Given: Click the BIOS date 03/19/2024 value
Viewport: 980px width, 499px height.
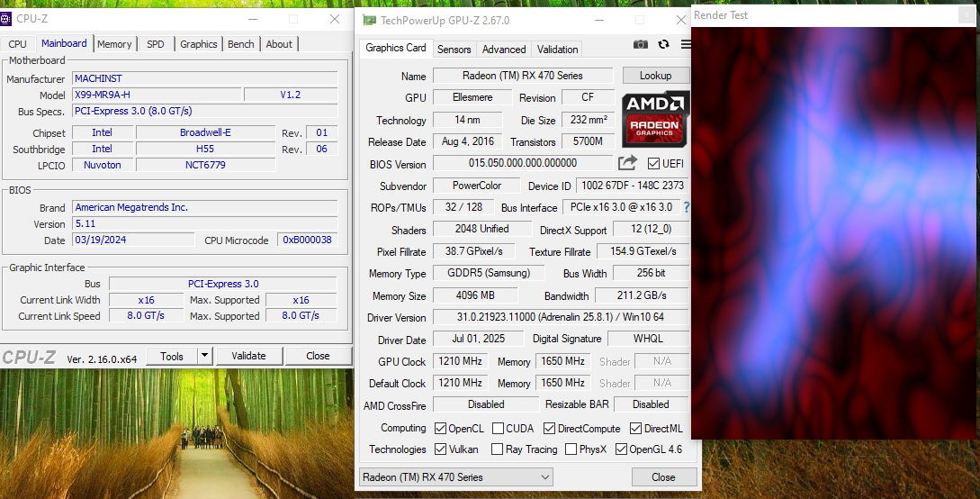Looking at the screenshot, I should (134, 240).
